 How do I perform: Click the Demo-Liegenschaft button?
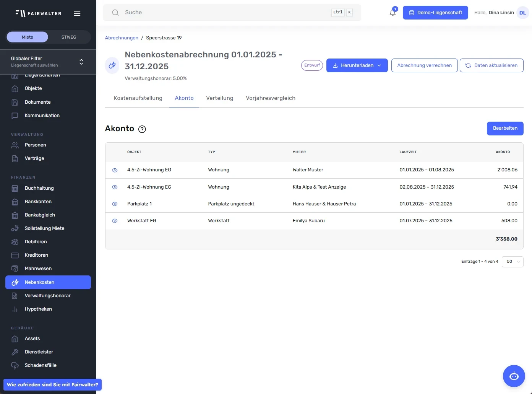click(x=435, y=13)
